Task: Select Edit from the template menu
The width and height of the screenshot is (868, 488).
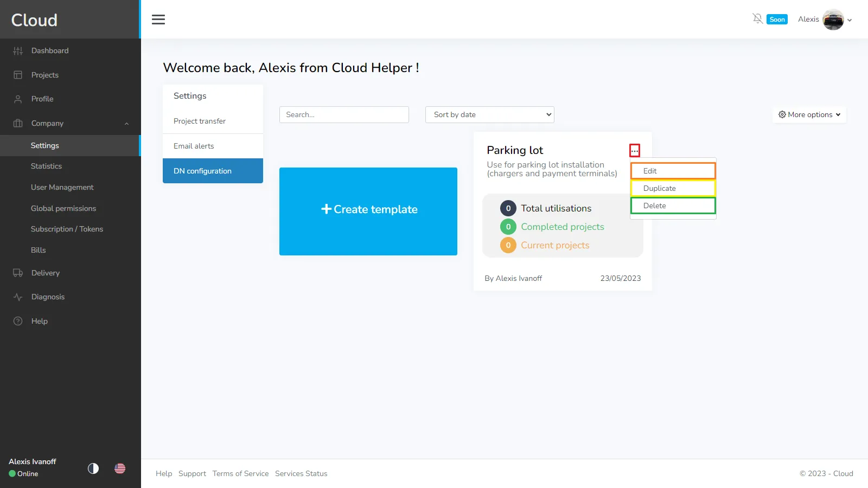Action: tap(673, 171)
